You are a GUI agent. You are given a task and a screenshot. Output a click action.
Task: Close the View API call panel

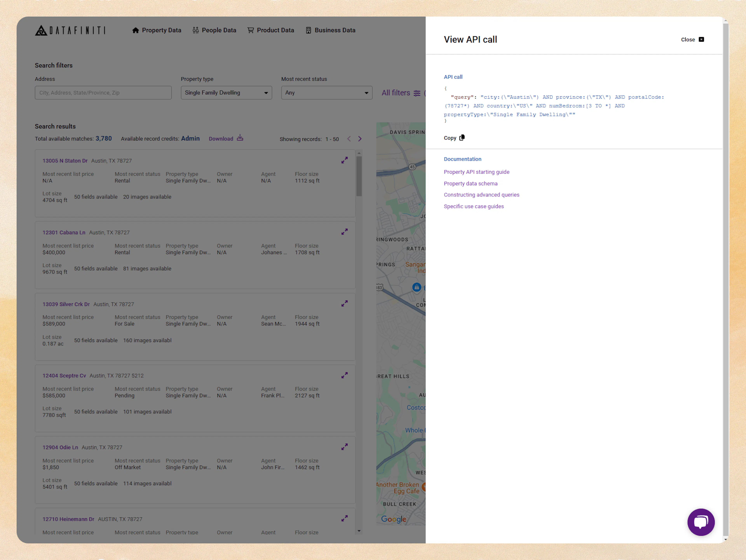click(x=692, y=39)
